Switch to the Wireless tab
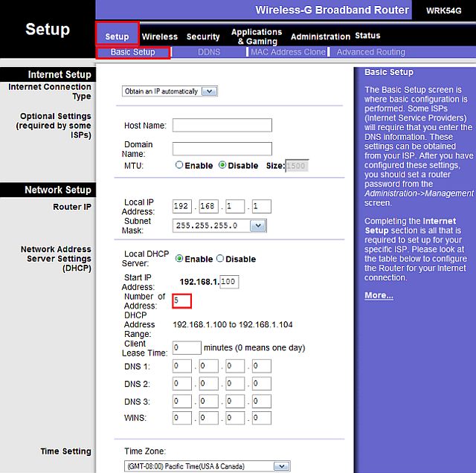Viewport: 476px width, 473px height. coord(160,36)
